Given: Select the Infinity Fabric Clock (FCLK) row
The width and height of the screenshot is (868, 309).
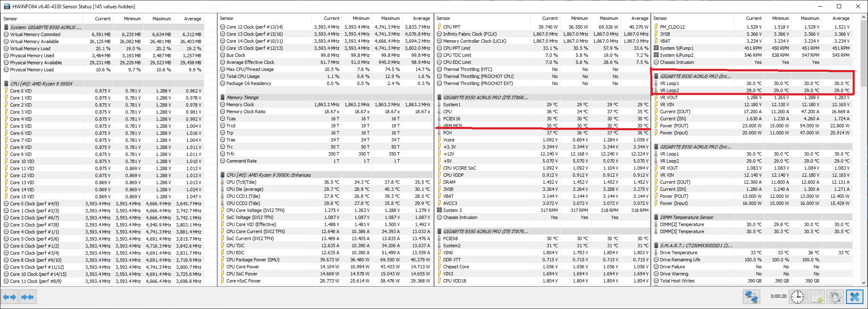Looking at the screenshot, I should click(x=543, y=34).
